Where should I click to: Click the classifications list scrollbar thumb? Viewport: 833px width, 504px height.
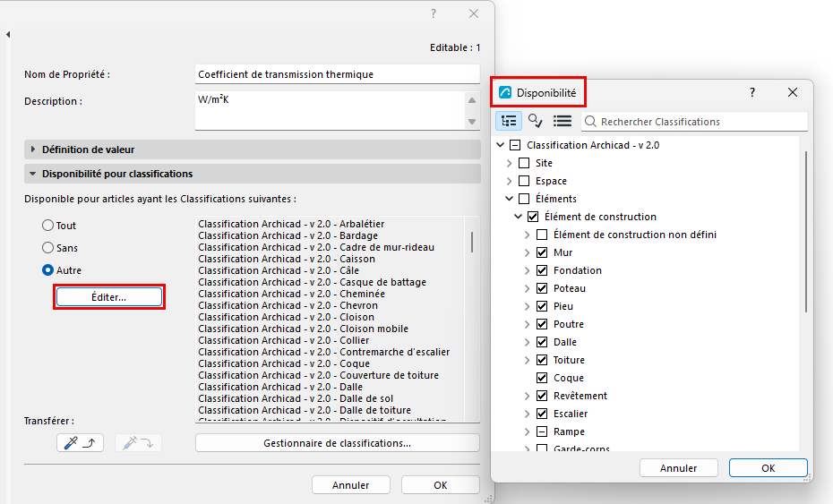pos(472,242)
